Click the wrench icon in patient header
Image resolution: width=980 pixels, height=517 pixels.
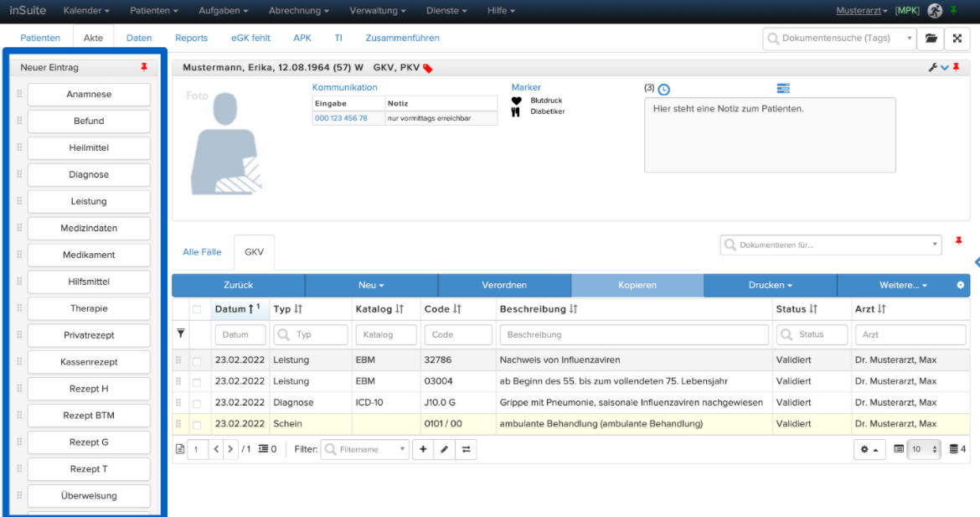(x=932, y=67)
